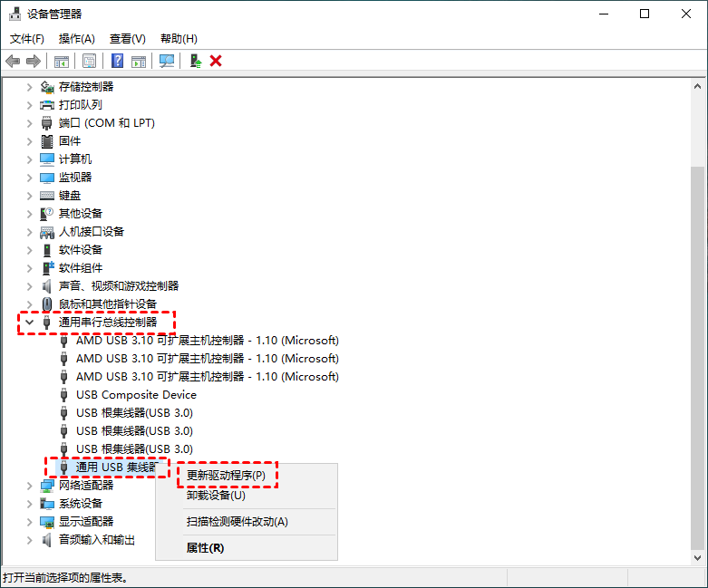Select the 人机接口设备 label

(x=92, y=232)
